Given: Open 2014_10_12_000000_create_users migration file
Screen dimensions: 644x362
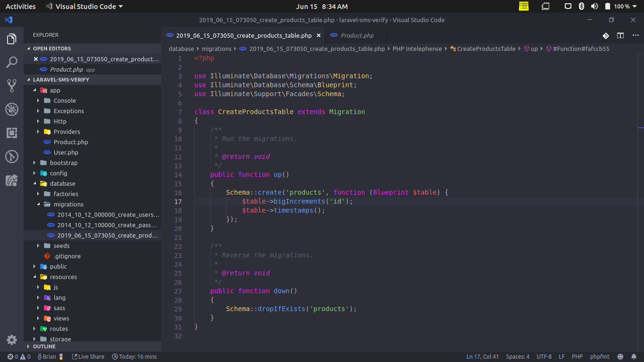Looking at the screenshot, I should click(x=92, y=214).
